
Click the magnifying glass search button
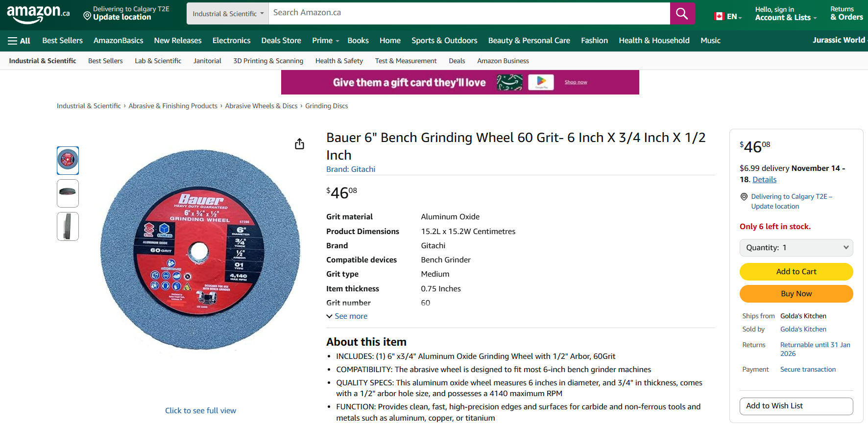tap(682, 13)
